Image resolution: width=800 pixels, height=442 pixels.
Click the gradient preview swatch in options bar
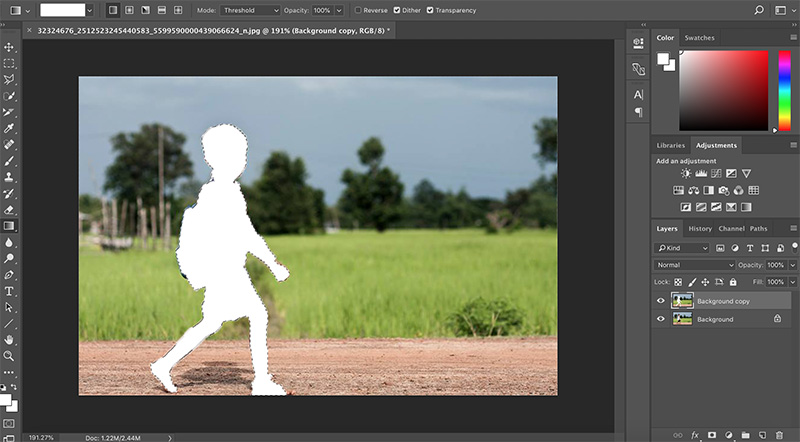(x=63, y=10)
